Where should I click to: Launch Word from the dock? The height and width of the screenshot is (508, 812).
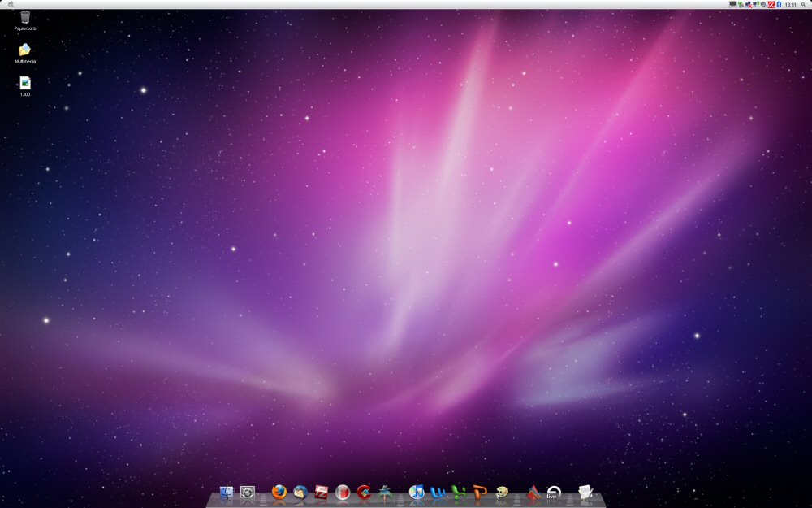[x=438, y=493]
